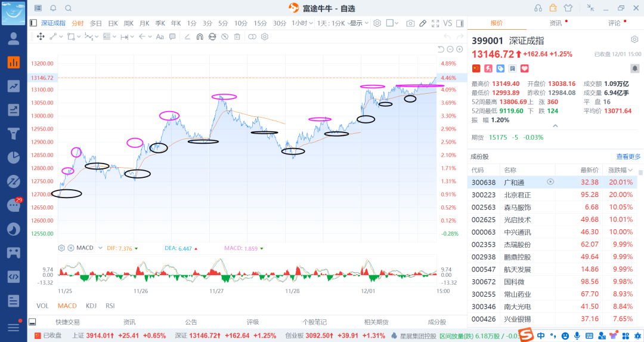Open MACD indicator settings gear
Screen dimensions: 644x342
tap(61, 248)
